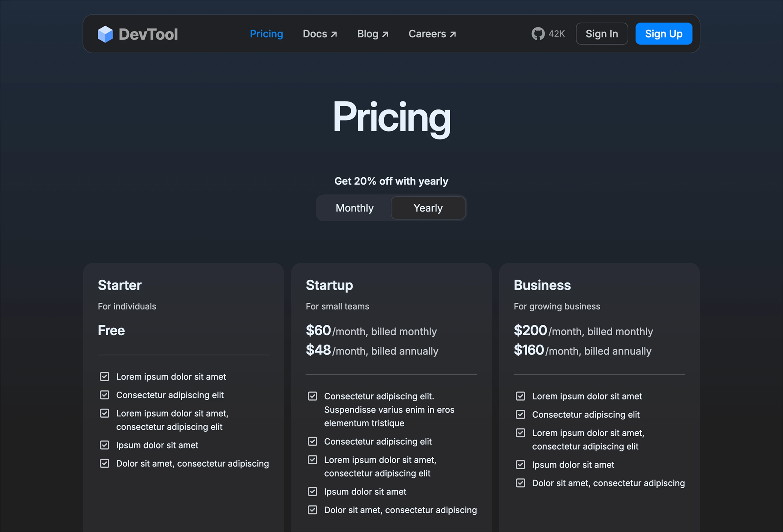783x532 pixels.
Task: Click the Business $160 annual price
Action: (x=529, y=350)
